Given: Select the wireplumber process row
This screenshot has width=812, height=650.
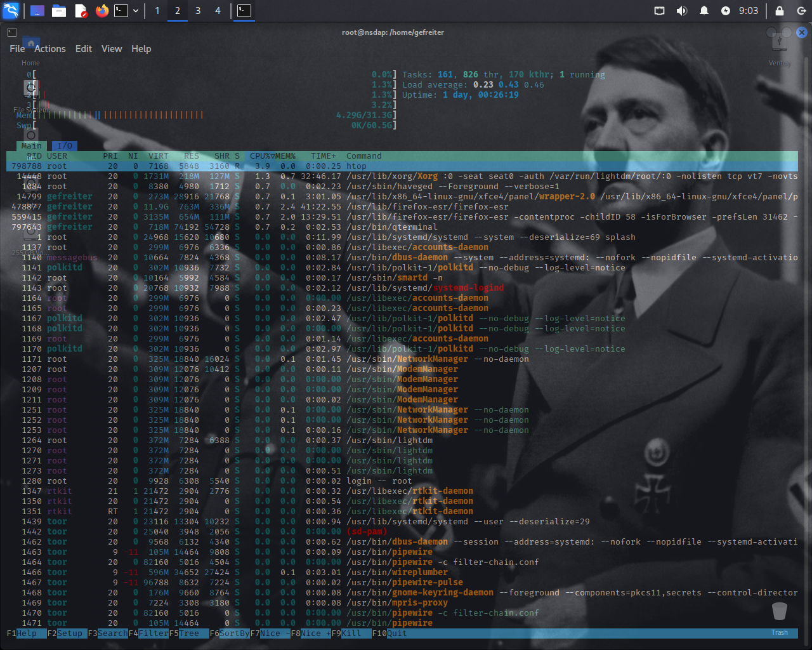Looking at the screenshot, I should 402,573.
